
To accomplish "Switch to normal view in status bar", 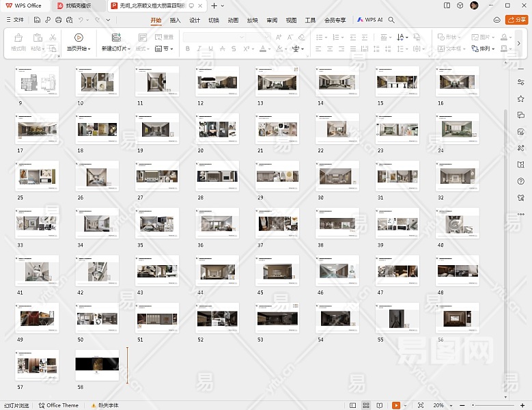I will (x=353, y=405).
